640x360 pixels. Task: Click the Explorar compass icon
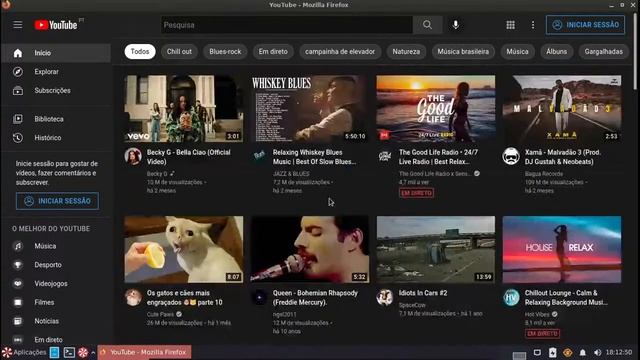[18, 72]
